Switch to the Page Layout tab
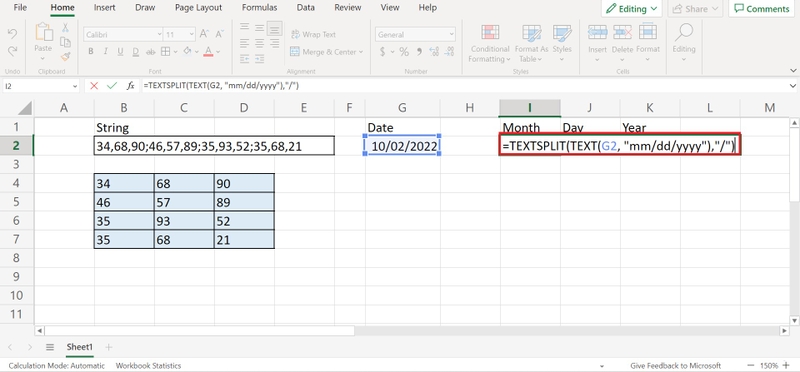The height and width of the screenshot is (372, 800). point(198,8)
